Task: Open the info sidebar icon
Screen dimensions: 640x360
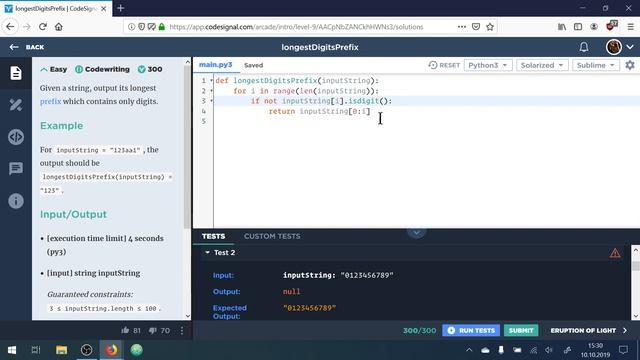Action: point(16,201)
